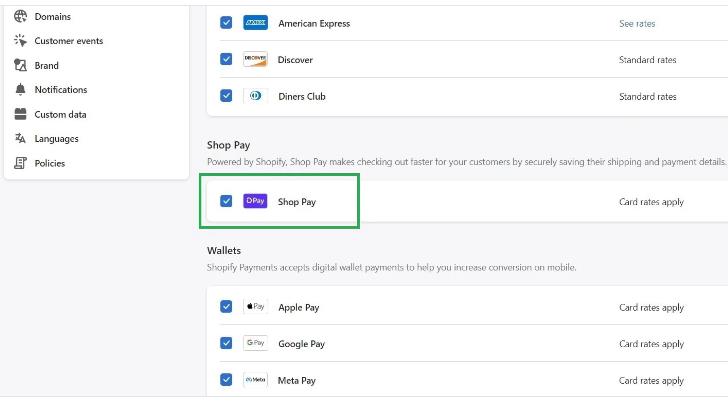
Task: Click the Google Pay logo
Action: coord(255,343)
